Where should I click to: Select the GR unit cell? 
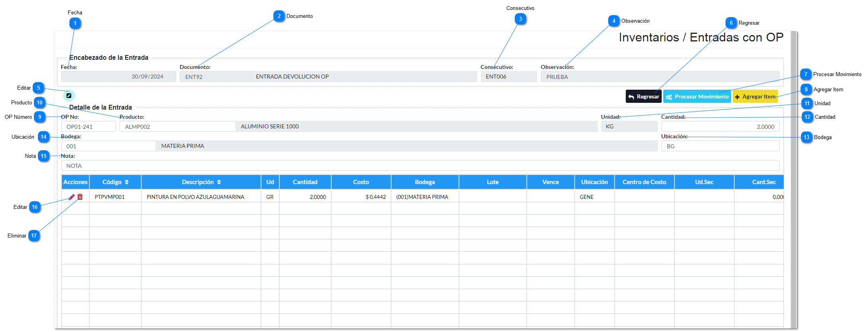click(270, 197)
